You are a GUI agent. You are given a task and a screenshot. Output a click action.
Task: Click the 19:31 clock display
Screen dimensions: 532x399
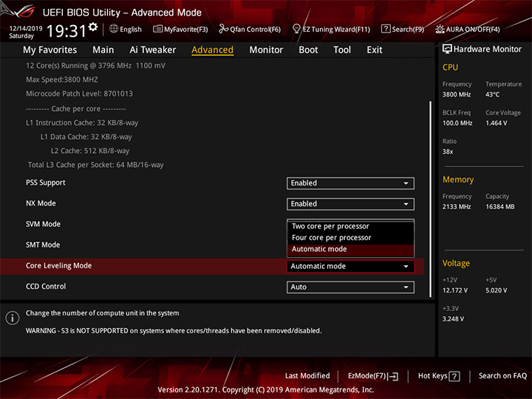(x=66, y=31)
